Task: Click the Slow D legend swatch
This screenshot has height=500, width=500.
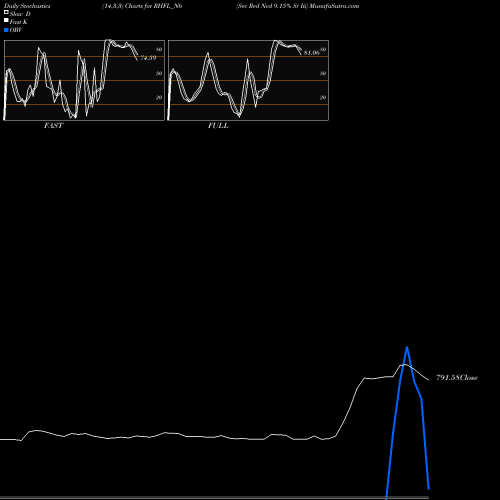Action: point(6,13)
